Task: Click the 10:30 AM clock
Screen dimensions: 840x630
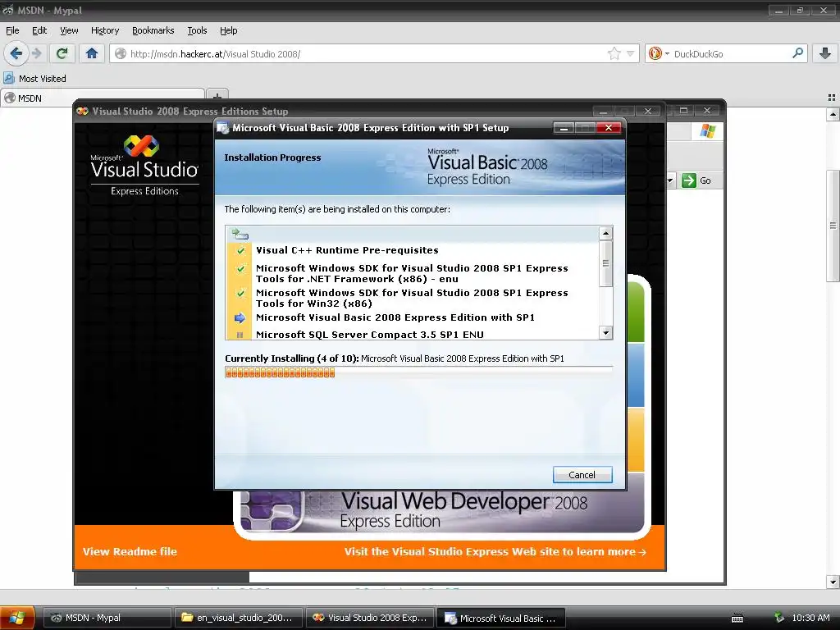Action: (810, 618)
